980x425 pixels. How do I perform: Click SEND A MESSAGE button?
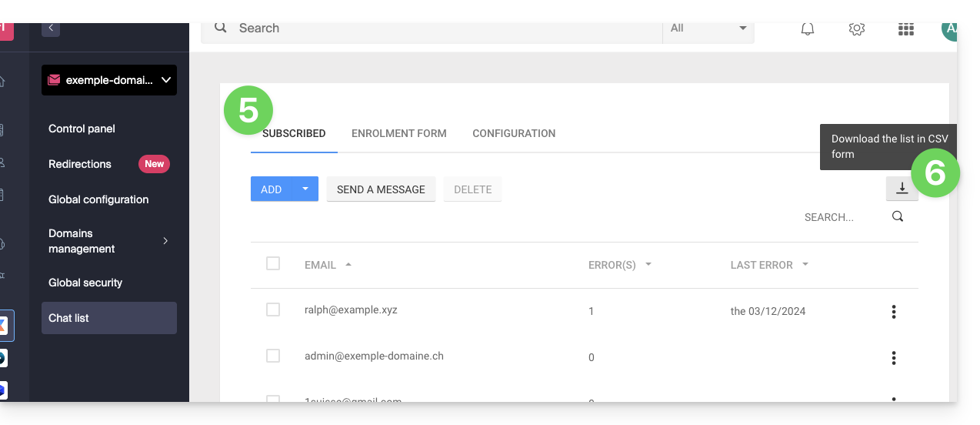(x=381, y=189)
